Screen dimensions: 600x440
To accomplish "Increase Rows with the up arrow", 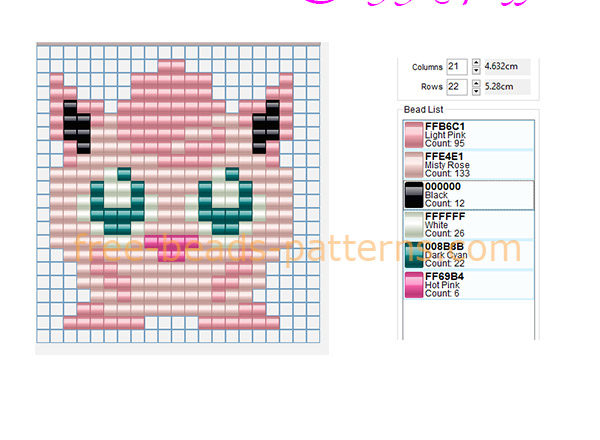I will (476, 83).
